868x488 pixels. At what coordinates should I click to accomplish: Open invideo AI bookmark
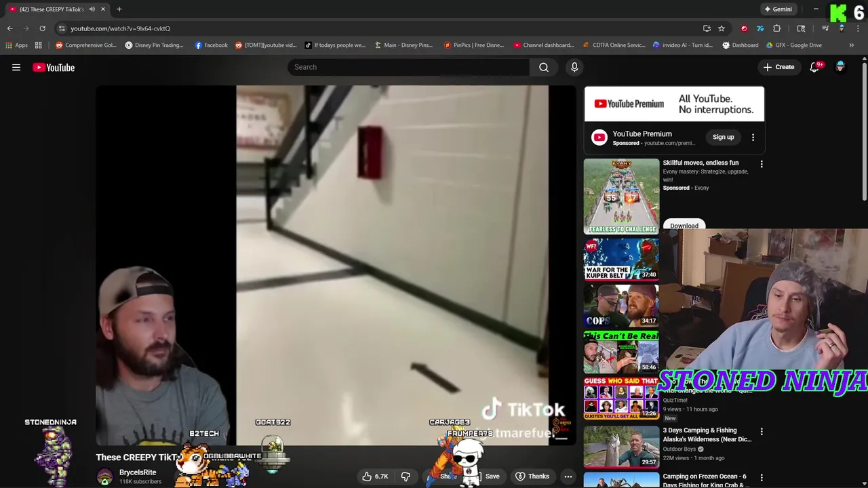pos(683,45)
